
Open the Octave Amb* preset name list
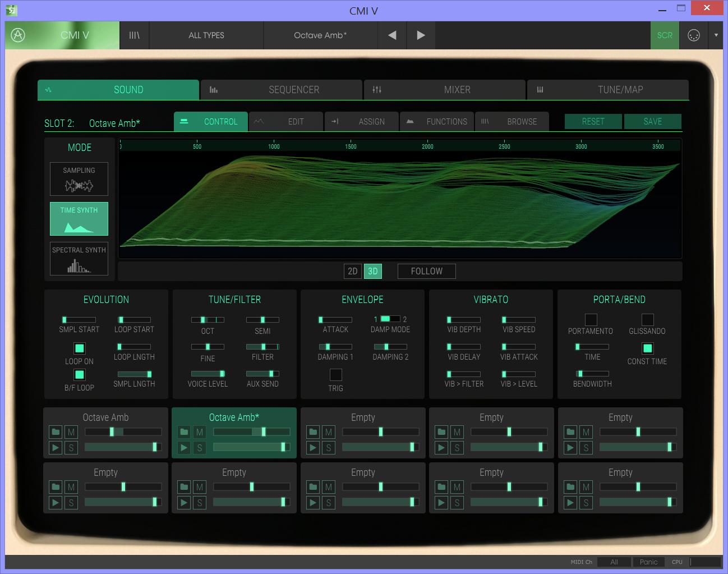coord(320,35)
